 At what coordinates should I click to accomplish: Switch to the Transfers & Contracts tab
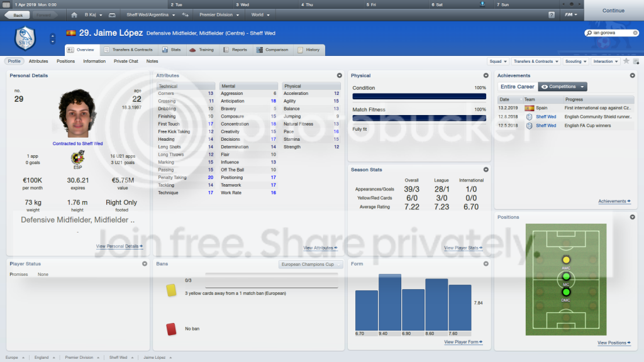(128, 50)
